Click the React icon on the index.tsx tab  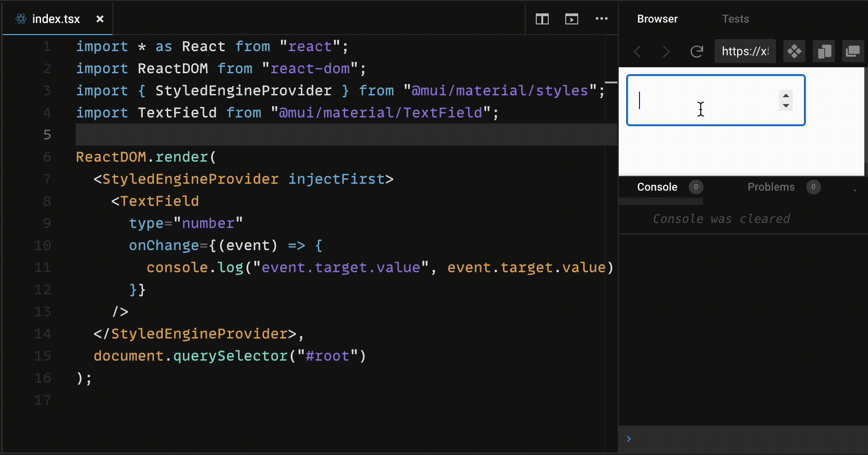pos(21,19)
